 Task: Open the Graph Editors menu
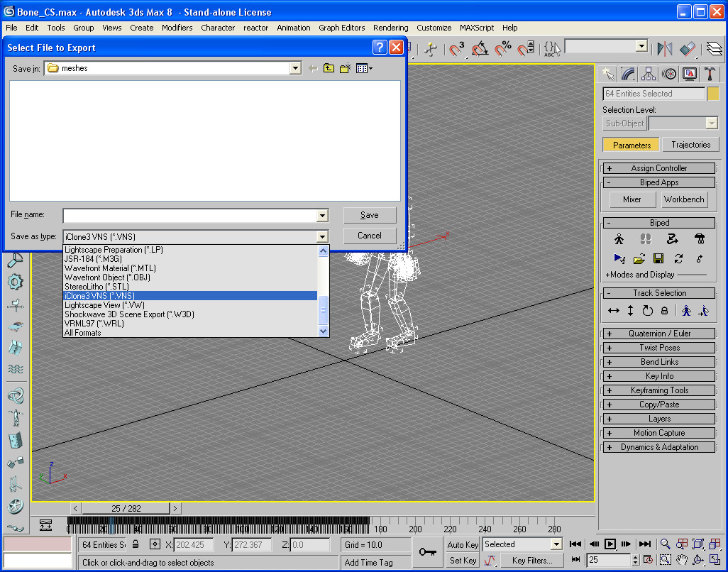tap(342, 28)
